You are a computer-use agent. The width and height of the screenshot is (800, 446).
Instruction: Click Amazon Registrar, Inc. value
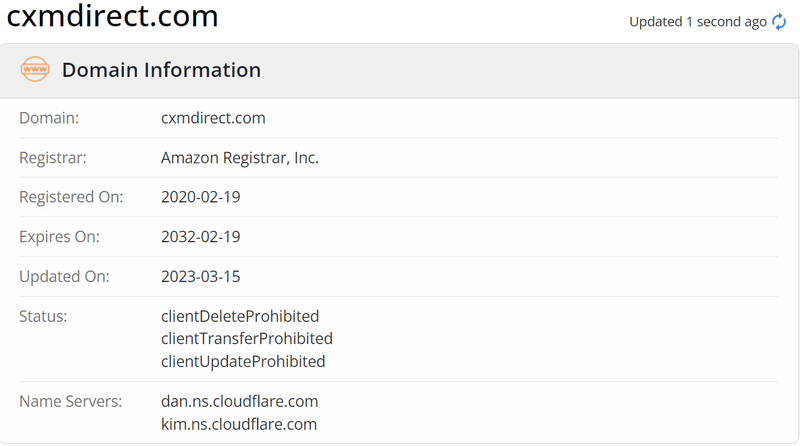coord(240,158)
